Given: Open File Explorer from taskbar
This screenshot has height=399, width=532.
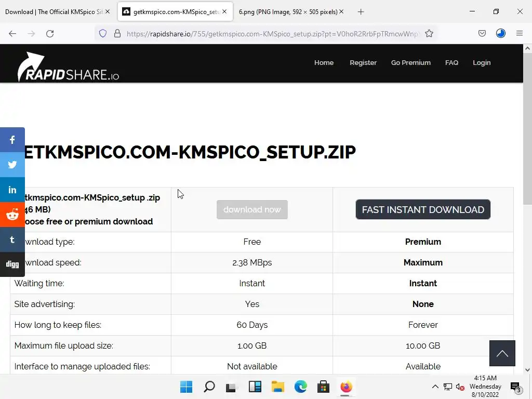Looking at the screenshot, I should click(278, 387).
